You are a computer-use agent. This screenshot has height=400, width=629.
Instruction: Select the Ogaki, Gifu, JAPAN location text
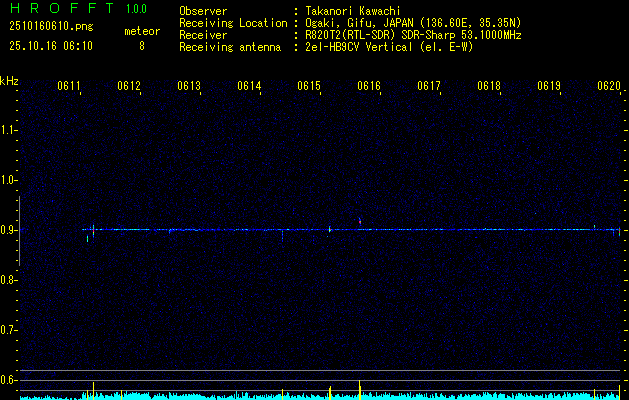(x=413, y=23)
